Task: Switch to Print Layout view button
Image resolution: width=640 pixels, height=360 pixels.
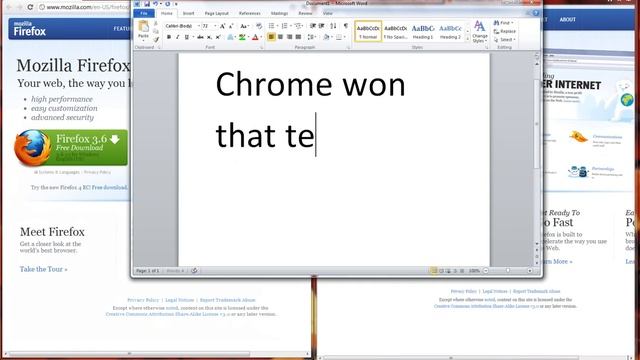Action: pos(433,271)
